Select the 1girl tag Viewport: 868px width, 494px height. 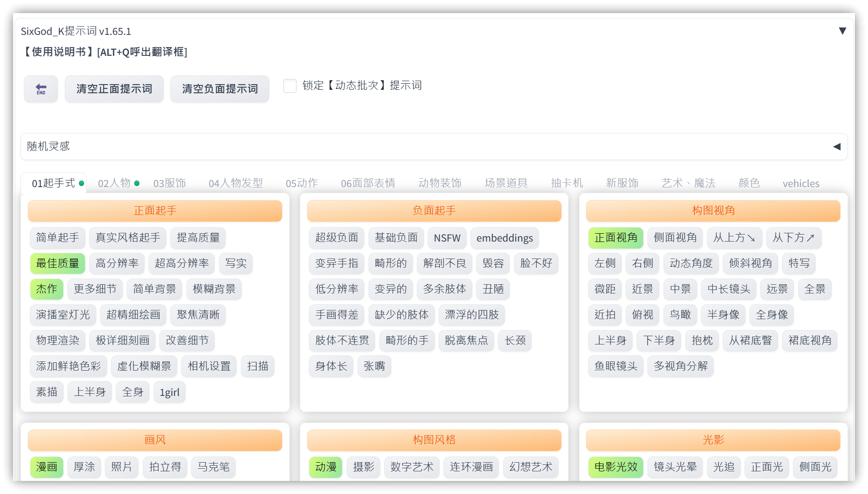pyautogui.click(x=170, y=392)
